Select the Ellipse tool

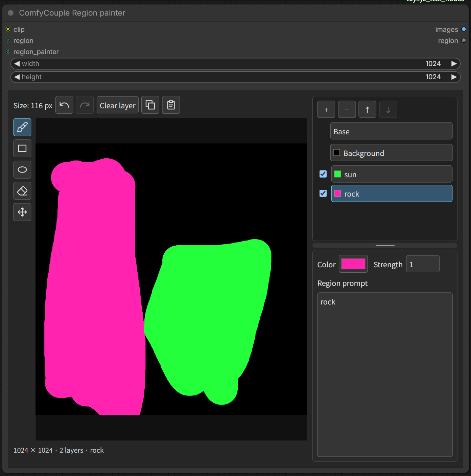click(x=22, y=170)
